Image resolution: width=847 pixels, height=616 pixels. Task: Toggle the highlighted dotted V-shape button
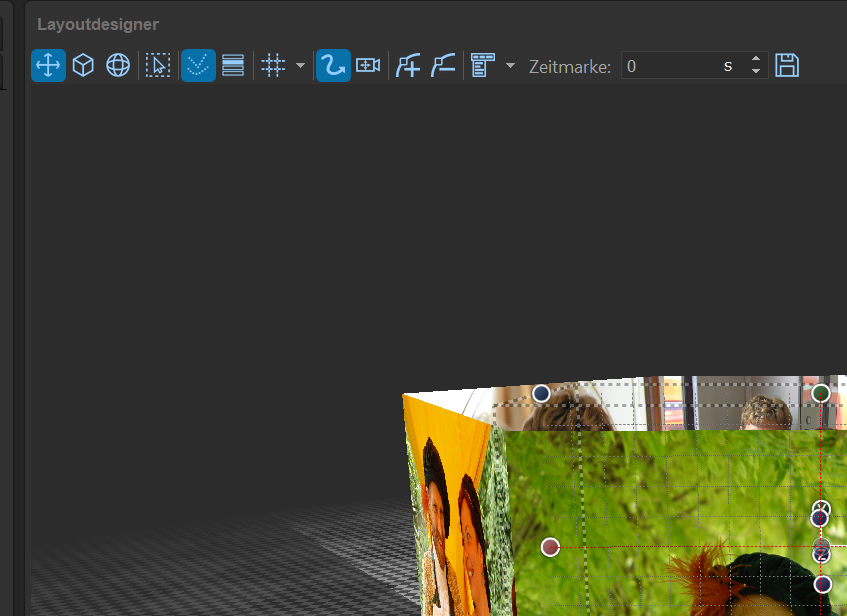(x=198, y=66)
